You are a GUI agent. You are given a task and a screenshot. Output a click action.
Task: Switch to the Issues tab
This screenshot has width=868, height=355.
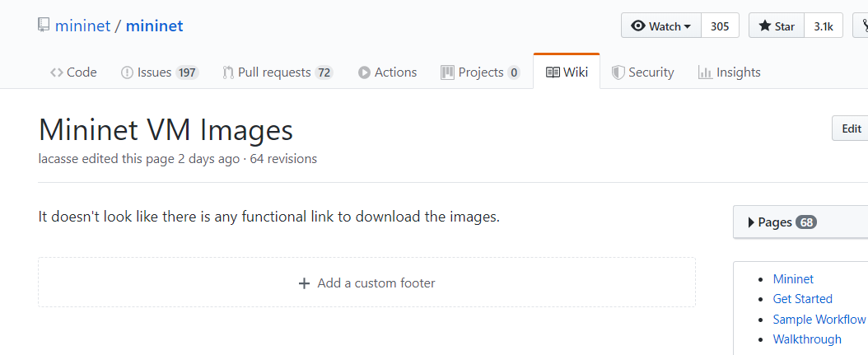coord(160,72)
